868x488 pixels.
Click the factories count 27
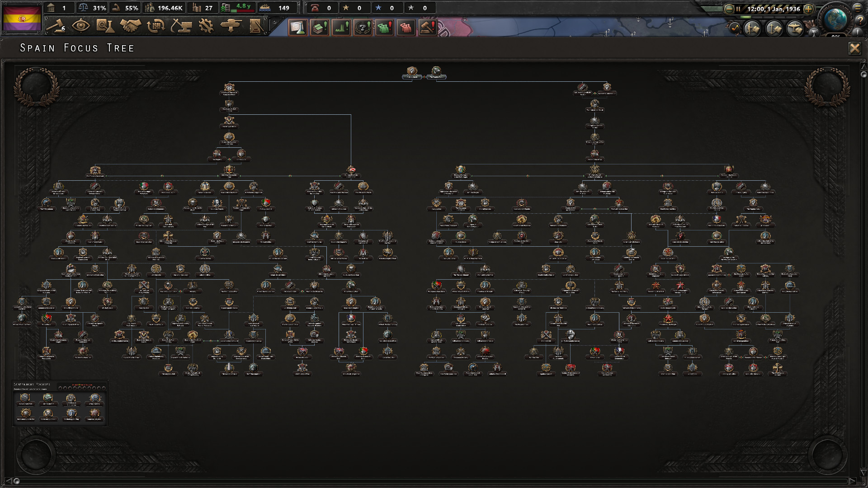tap(203, 8)
